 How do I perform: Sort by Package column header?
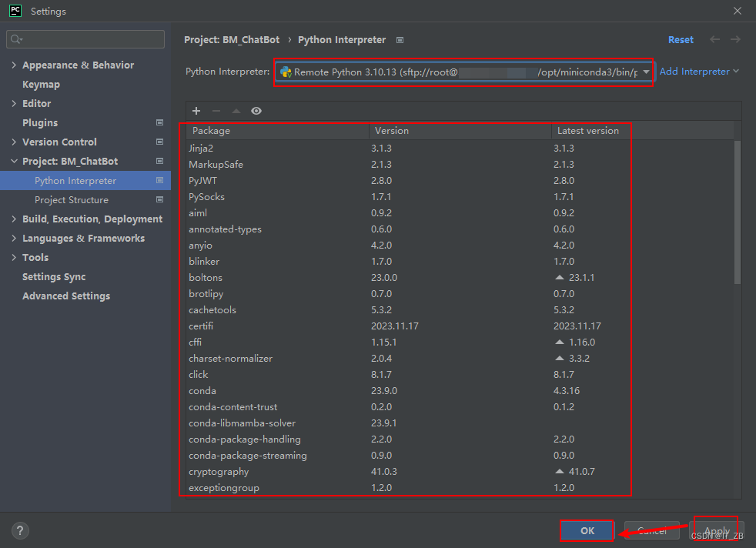[277, 131]
